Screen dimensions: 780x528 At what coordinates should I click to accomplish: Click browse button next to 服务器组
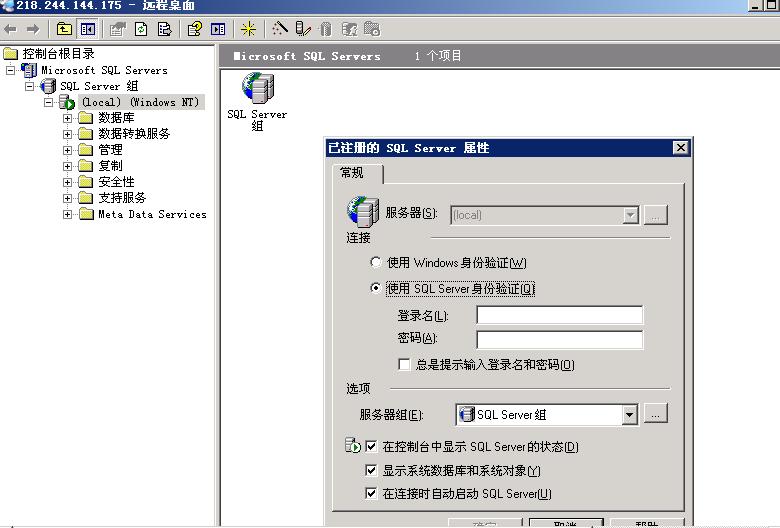pyautogui.click(x=656, y=414)
